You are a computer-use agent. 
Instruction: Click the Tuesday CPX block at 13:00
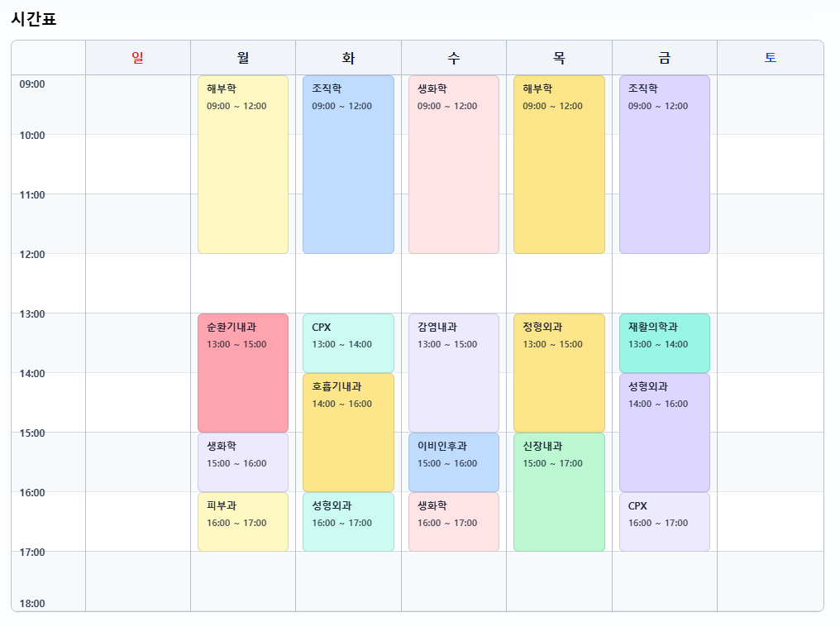pos(348,343)
